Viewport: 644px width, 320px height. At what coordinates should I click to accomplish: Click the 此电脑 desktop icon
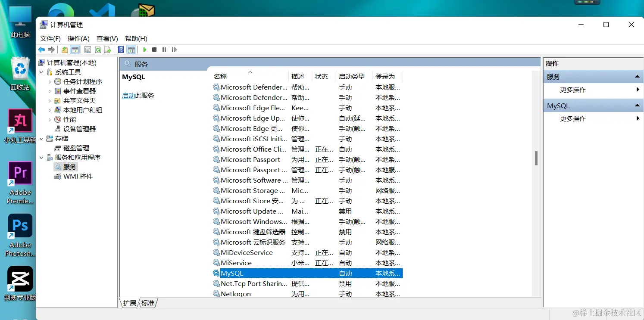20,22
